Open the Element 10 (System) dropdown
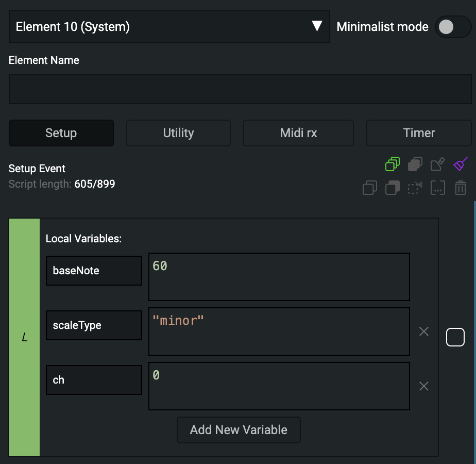The width and height of the screenshot is (476, 464). pos(169,27)
